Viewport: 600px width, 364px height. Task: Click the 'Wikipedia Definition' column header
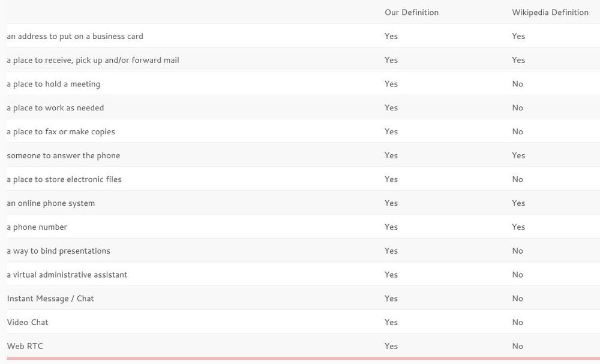[550, 12]
